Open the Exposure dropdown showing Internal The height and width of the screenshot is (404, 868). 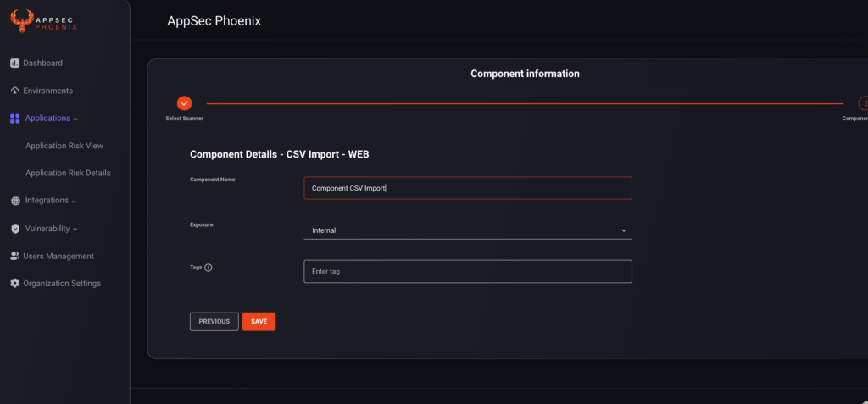468,230
